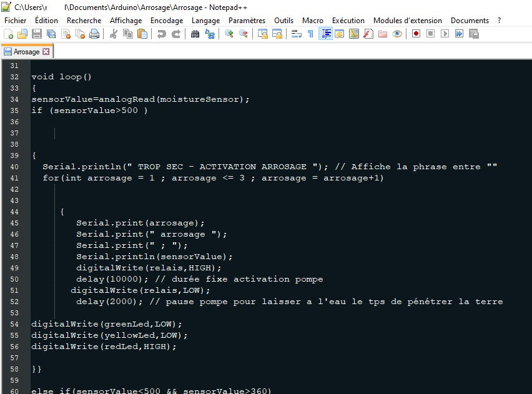Undo the last edit
This screenshot has width=532, height=394.
click(x=162, y=34)
